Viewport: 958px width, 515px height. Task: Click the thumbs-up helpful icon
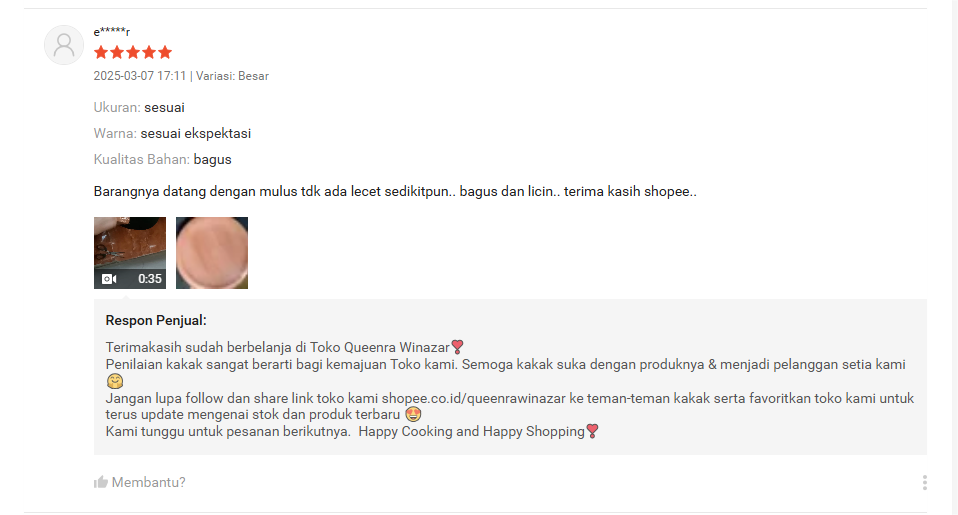pyautogui.click(x=101, y=482)
